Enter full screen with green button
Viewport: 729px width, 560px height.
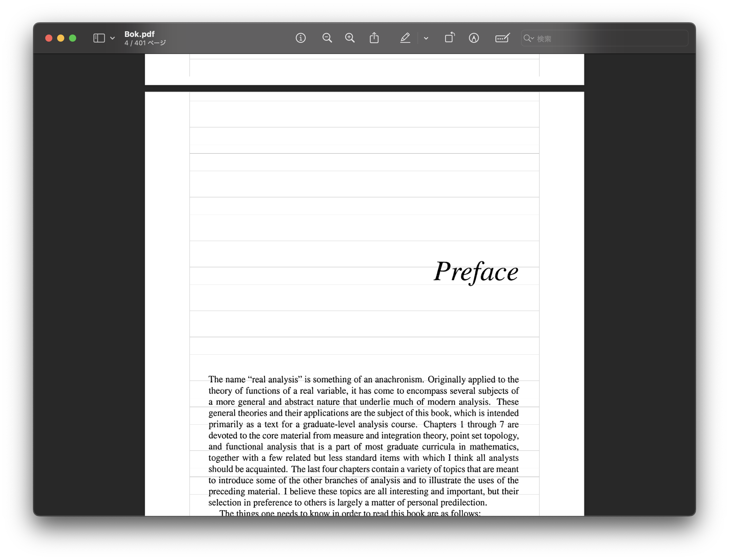click(73, 38)
